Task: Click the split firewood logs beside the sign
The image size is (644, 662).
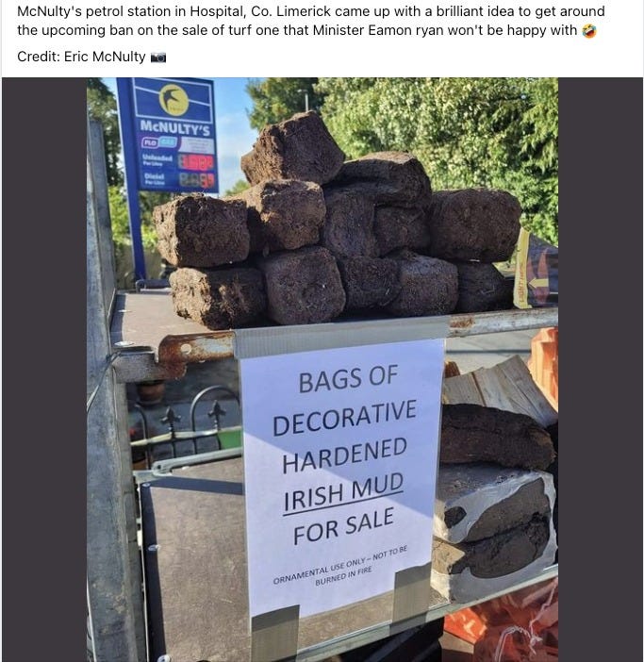Action: pos(498,390)
